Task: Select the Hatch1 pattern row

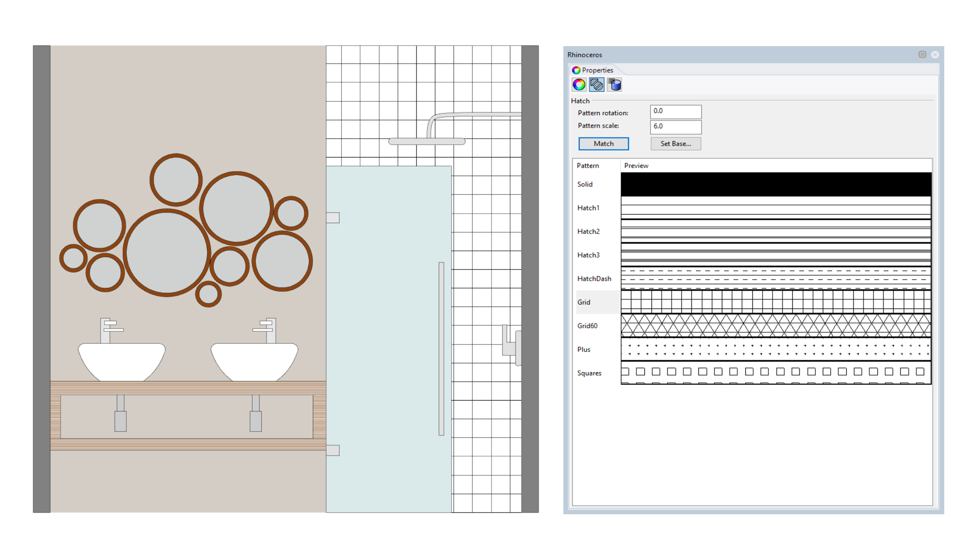Action: 588,208
